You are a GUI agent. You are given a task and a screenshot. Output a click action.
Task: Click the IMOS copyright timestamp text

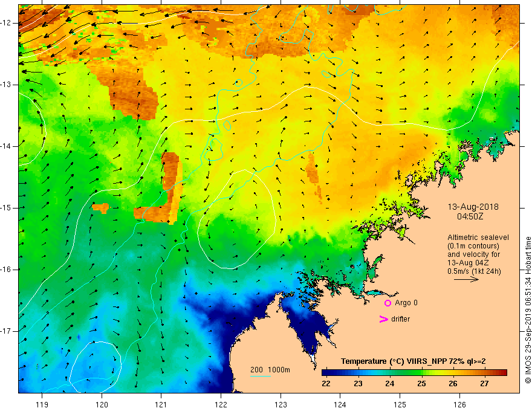pos(528,310)
